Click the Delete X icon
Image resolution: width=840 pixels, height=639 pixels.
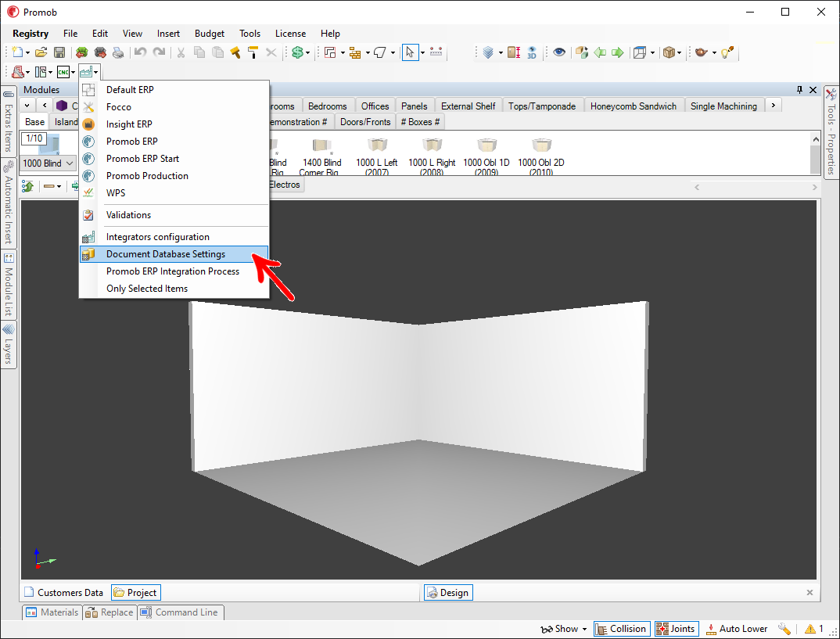271,52
